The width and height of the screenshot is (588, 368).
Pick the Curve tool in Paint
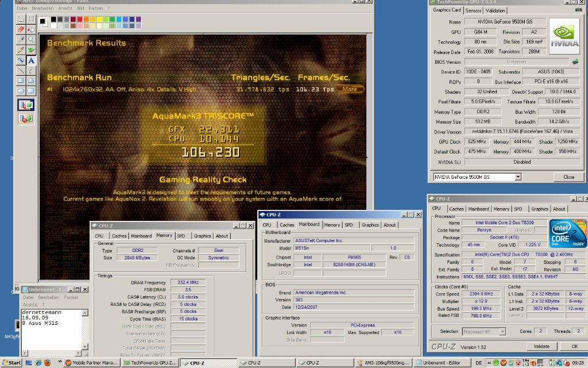31,70
